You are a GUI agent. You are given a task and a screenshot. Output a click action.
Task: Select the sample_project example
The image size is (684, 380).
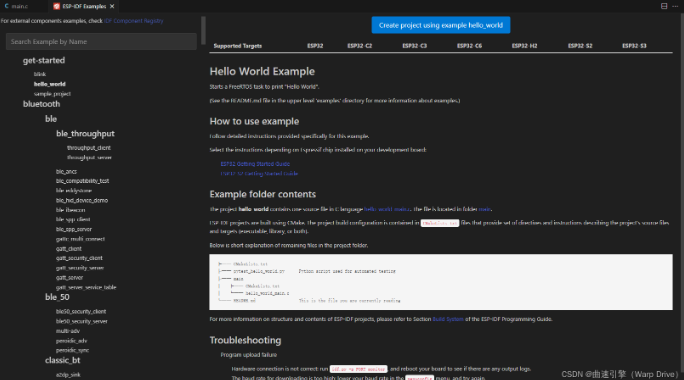(x=52, y=94)
